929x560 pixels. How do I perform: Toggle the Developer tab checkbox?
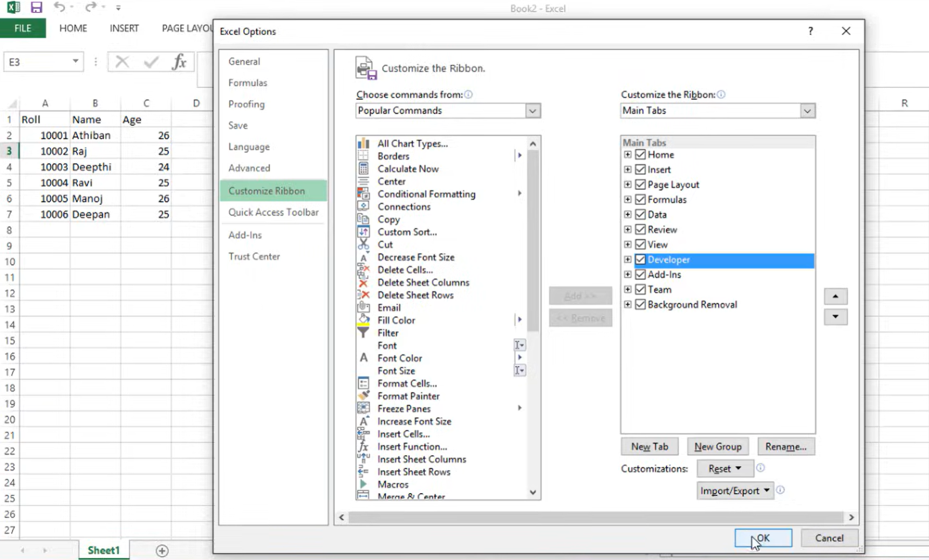click(x=640, y=259)
